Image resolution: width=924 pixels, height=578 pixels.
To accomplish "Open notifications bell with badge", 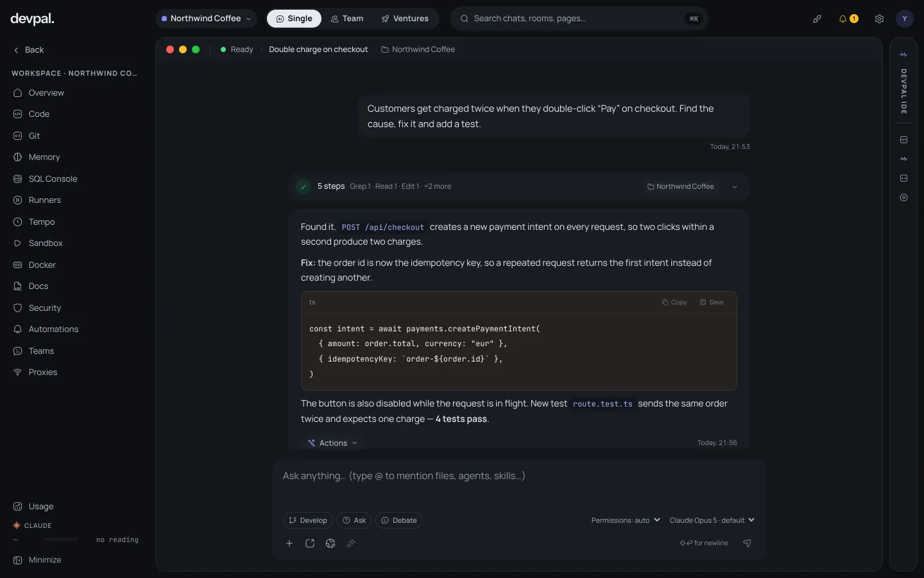I will 848,19.
